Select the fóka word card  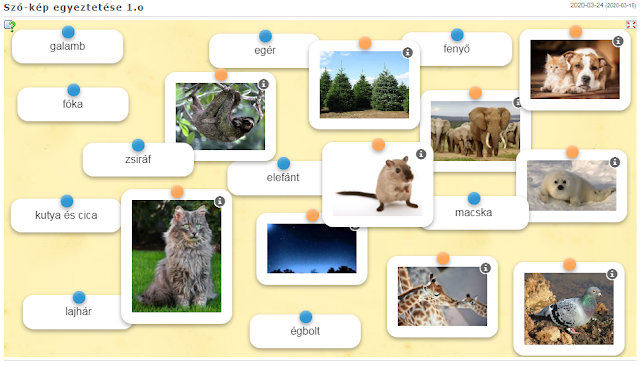[73, 105]
